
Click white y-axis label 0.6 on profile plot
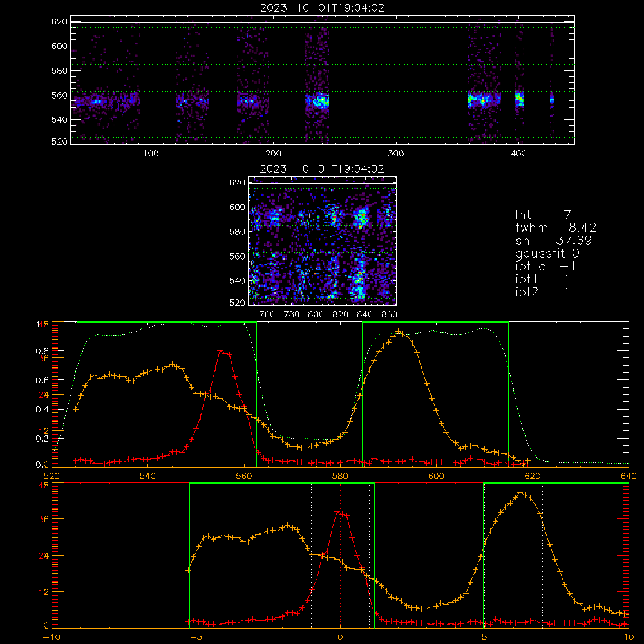click(x=43, y=381)
